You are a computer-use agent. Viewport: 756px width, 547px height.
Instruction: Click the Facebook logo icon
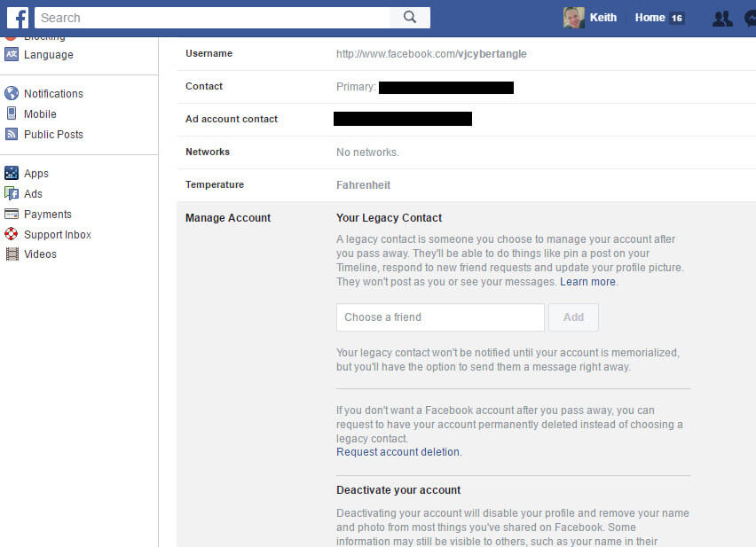point(18,18)
